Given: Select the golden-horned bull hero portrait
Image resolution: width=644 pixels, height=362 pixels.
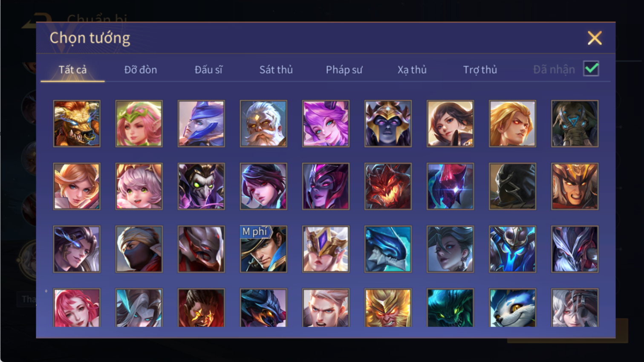Looking at the screenshot, I should pos(77,124).
